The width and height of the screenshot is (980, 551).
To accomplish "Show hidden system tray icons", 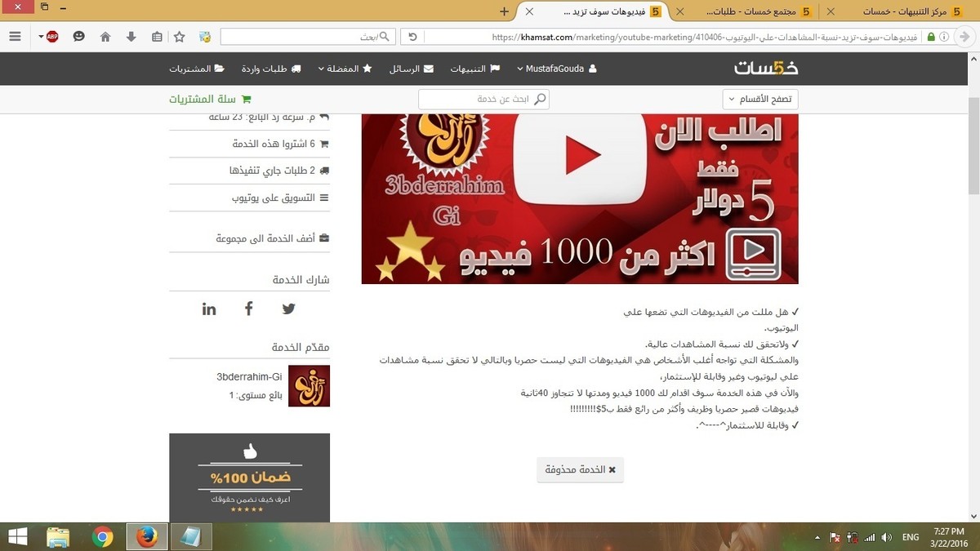I will click(x=817, y=537).
